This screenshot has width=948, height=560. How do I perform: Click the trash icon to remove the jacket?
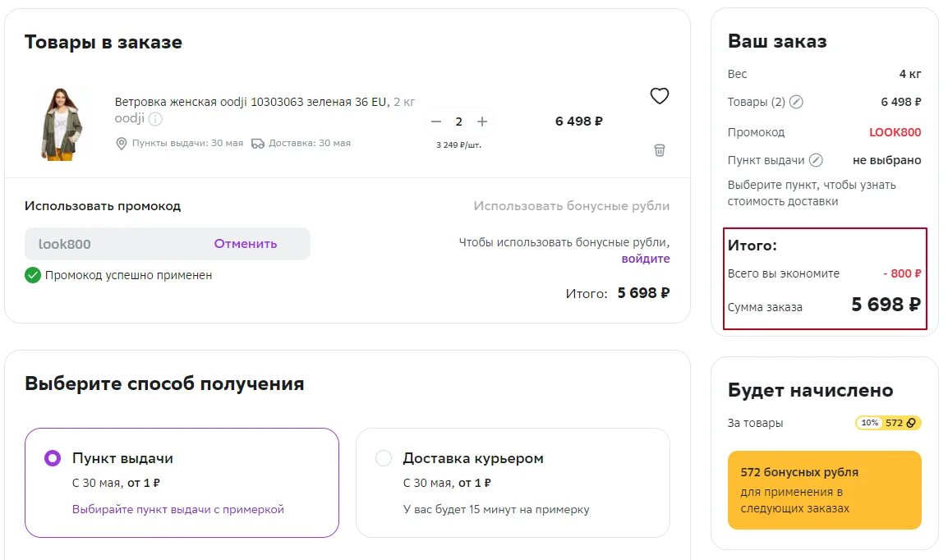click(x=659, y=150)
